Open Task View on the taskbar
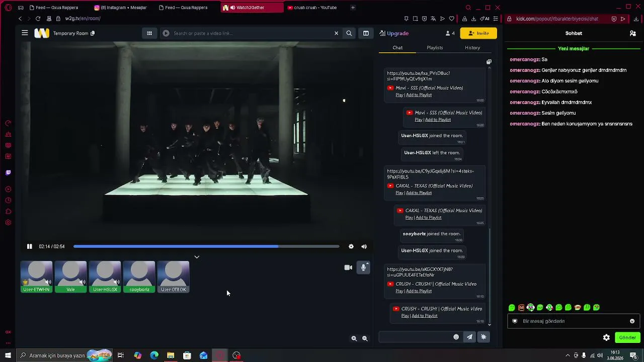 pos(121,355)
